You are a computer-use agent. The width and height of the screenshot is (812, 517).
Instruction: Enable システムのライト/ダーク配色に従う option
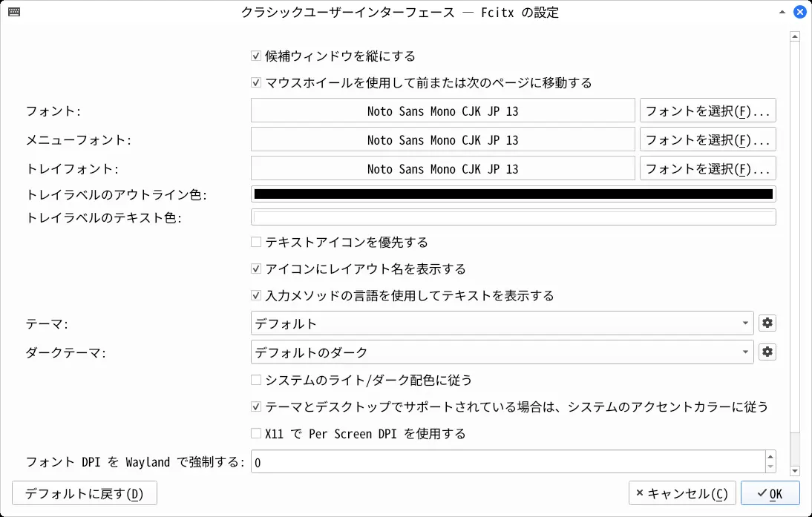click(256, 380)
